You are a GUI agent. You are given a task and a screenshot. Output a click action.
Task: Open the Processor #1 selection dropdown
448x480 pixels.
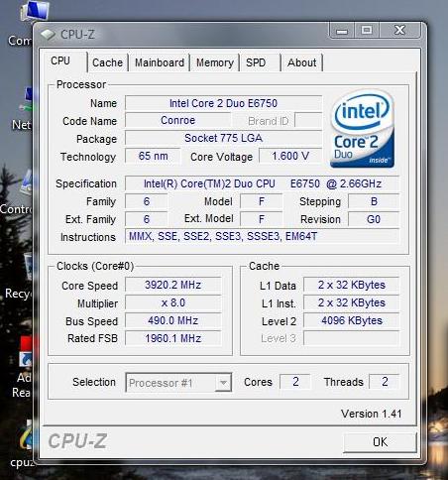click(178, 383)
